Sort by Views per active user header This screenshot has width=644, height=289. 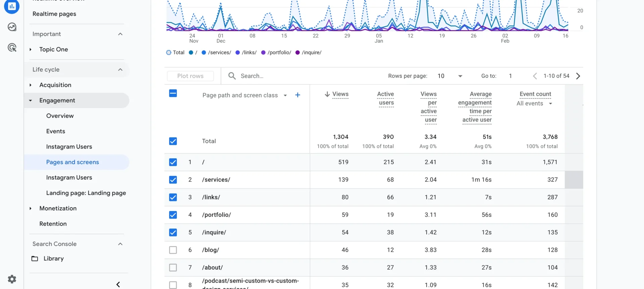click(x=429, y=107)
